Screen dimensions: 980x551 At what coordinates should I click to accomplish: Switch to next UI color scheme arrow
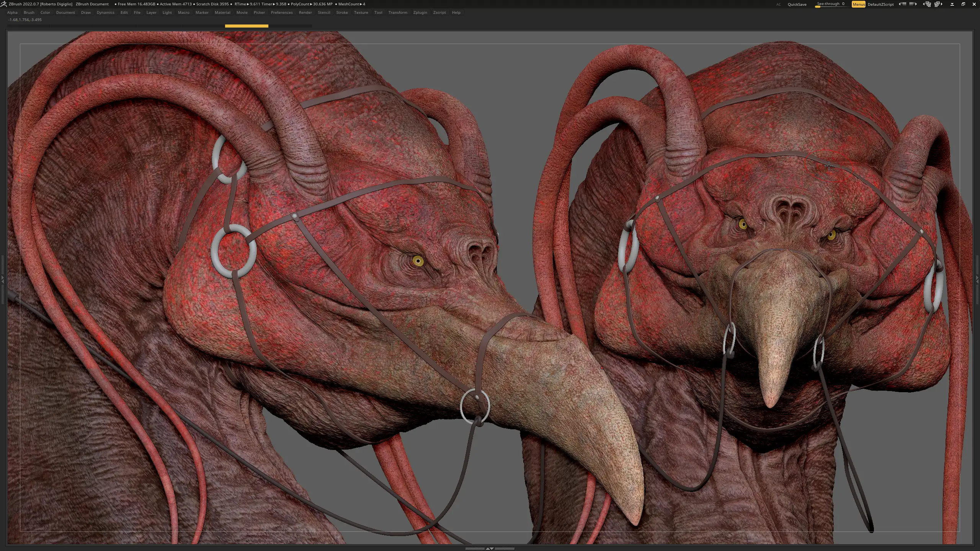(x=913, y=4)
